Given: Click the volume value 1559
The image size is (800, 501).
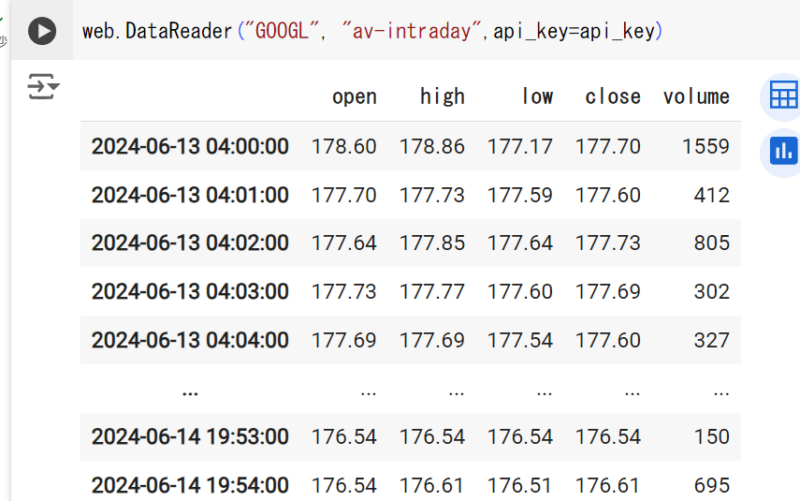Looking at the screenshot, I should 706,147.
